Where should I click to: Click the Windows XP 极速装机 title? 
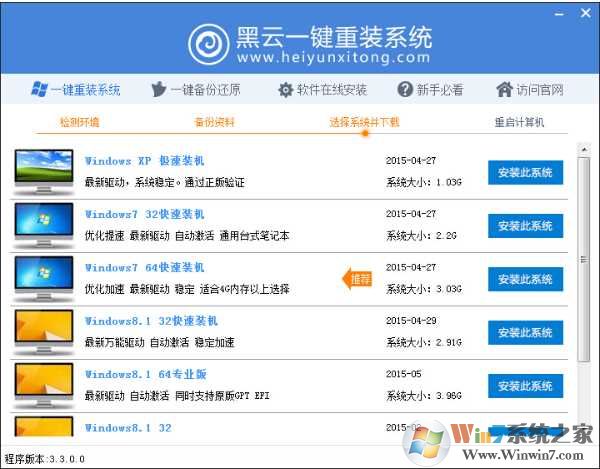click(145, 161)
